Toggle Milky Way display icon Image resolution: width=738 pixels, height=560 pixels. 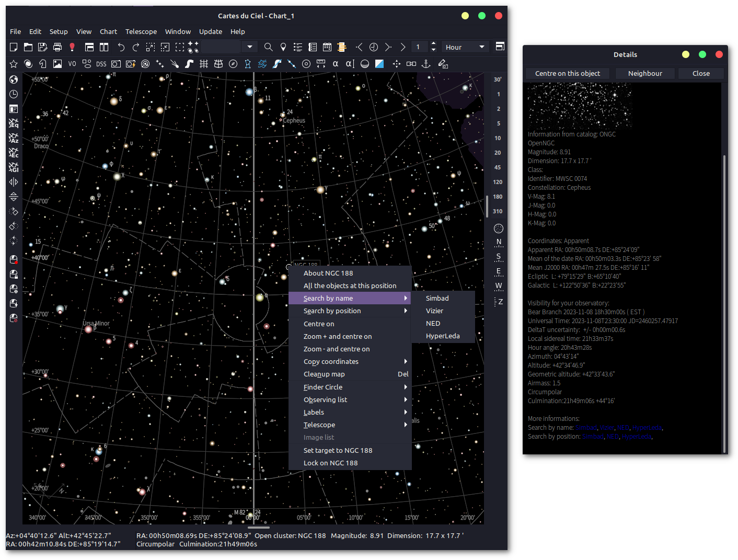(x=189, y=64)
